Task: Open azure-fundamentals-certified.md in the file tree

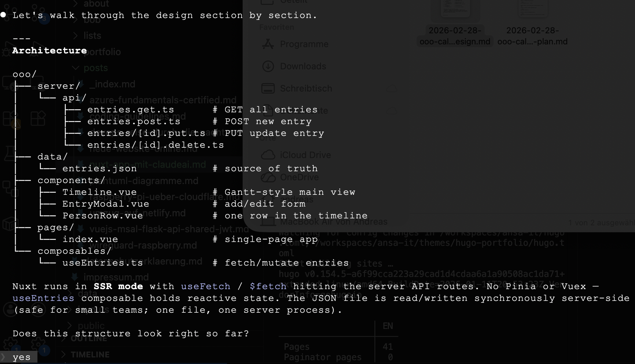Action: click(x=163, y=100)
